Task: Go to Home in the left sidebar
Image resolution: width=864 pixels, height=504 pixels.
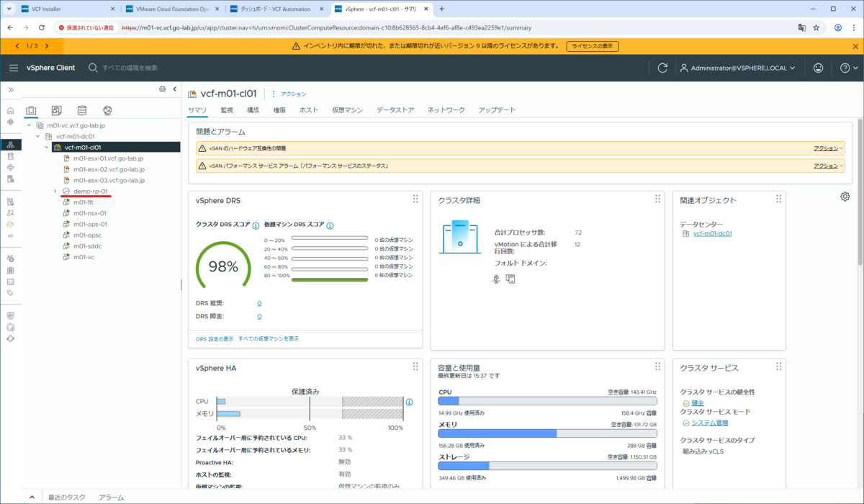Action: [11, 110]
